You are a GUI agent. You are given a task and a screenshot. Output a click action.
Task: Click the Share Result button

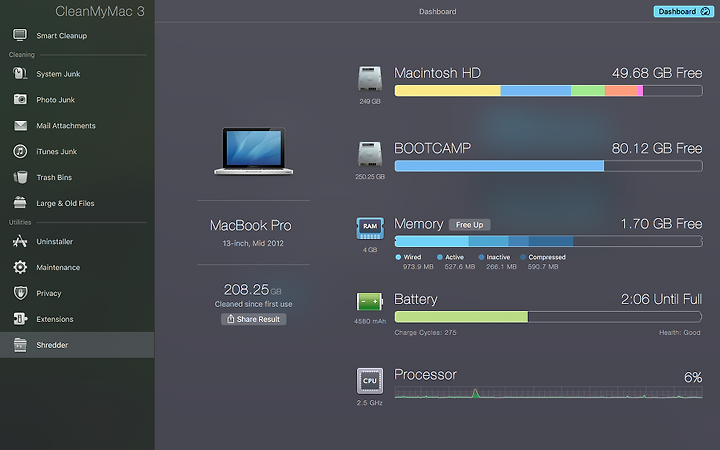253,319
